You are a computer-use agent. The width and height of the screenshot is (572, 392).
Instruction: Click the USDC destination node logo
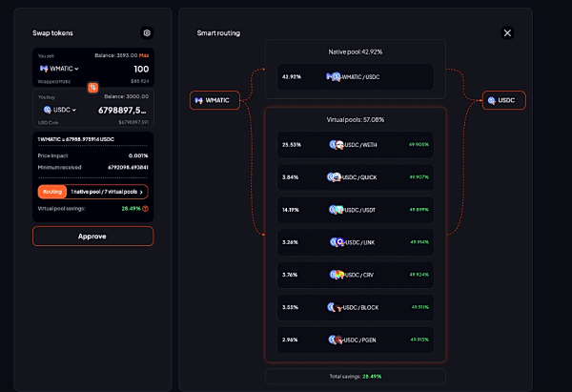[x=491, y=100]
